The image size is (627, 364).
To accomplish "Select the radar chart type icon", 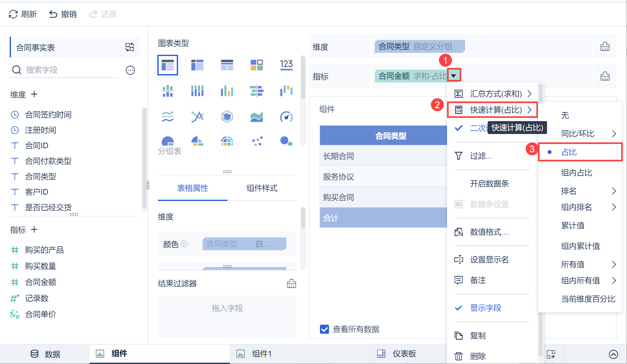I will pyautogui.click(x=227, y=117).
